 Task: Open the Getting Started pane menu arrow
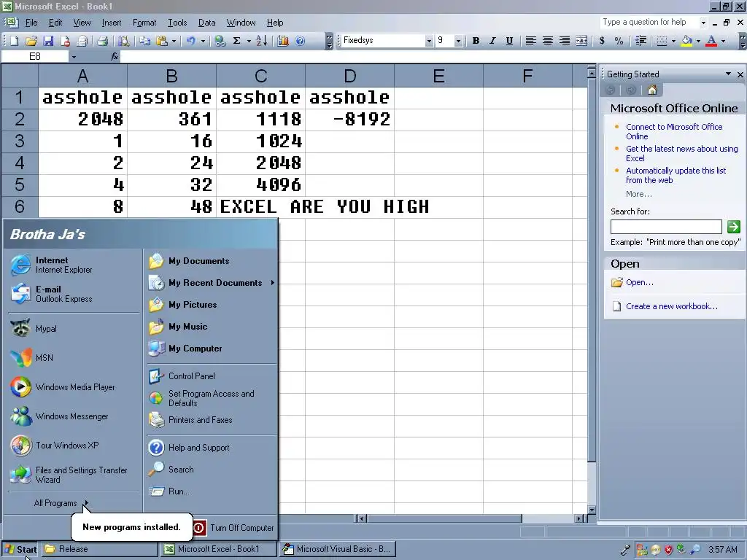[728, 74]
